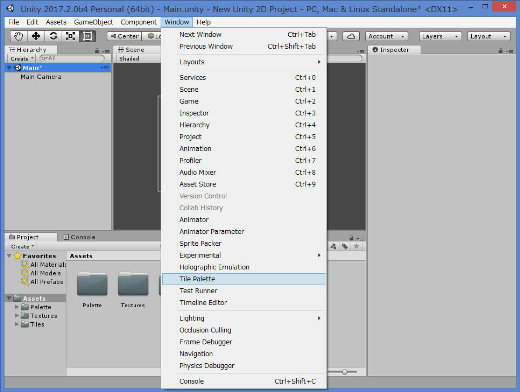Toggle the Inspector panel lock icon
Screen dimensions: 520x392
click(501, 51)
